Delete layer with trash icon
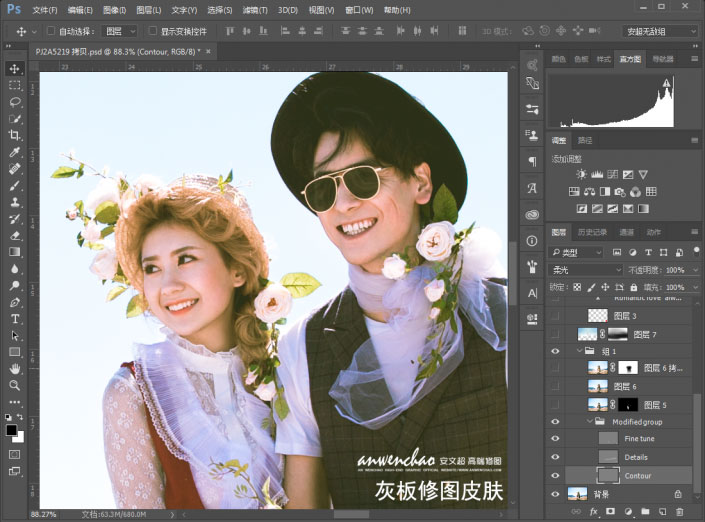705x522 pixels. [679, 511]
